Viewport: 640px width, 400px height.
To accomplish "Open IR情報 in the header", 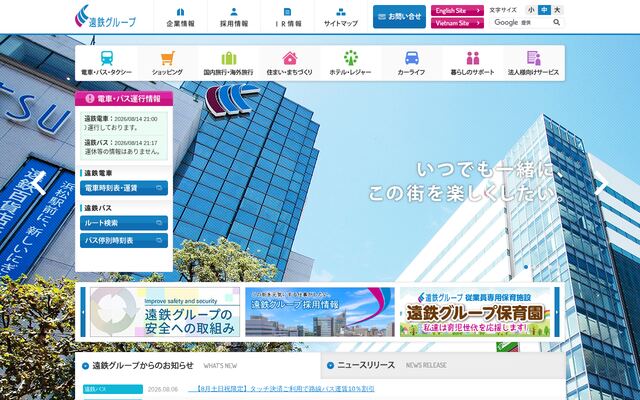I will coord(288,17).
